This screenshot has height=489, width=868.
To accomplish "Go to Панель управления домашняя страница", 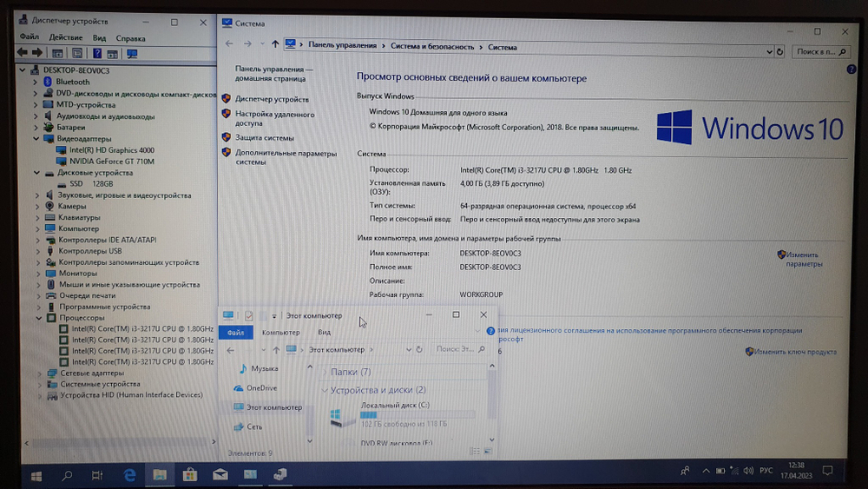I will point(273,74).
